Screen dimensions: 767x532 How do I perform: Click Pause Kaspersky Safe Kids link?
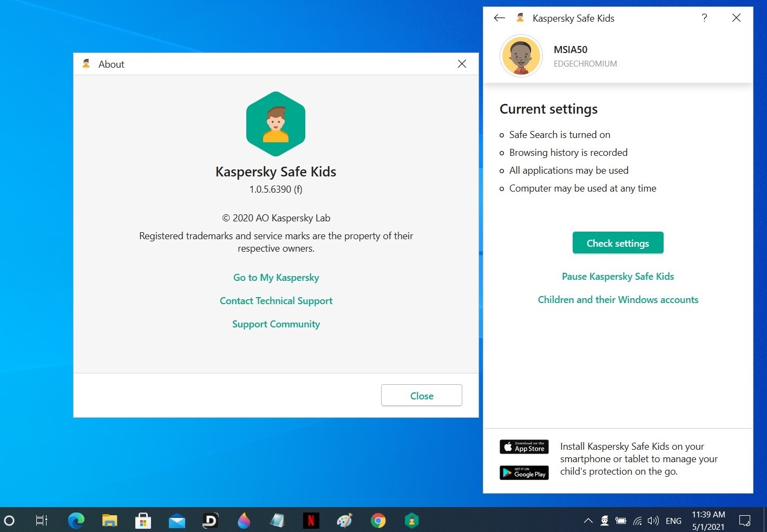(x=618, y=277)
